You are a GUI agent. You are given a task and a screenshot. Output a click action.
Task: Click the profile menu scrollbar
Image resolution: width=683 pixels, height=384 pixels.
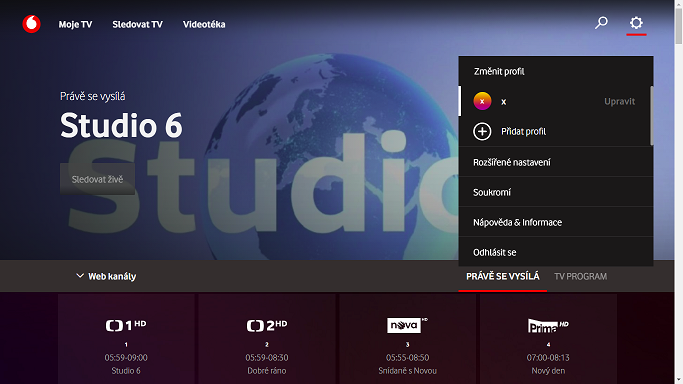(651, 115)
